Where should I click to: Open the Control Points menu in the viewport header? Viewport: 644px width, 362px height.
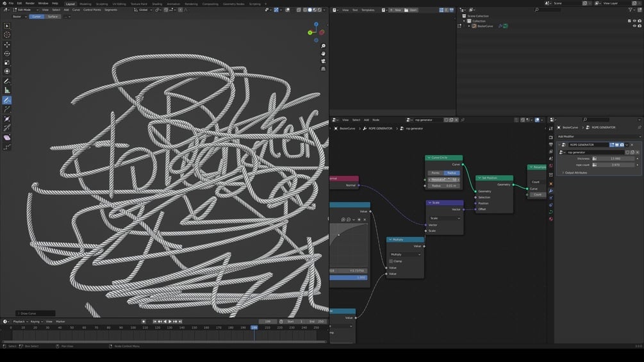92,10
